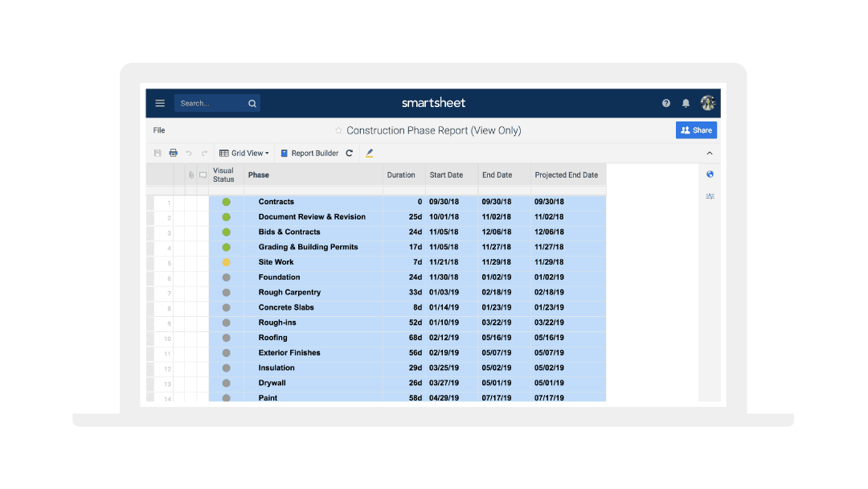Viewport: 868px width, 489px height.
Task: Click the search magnifier in the top bar
Action: click(x=252, y=103)
